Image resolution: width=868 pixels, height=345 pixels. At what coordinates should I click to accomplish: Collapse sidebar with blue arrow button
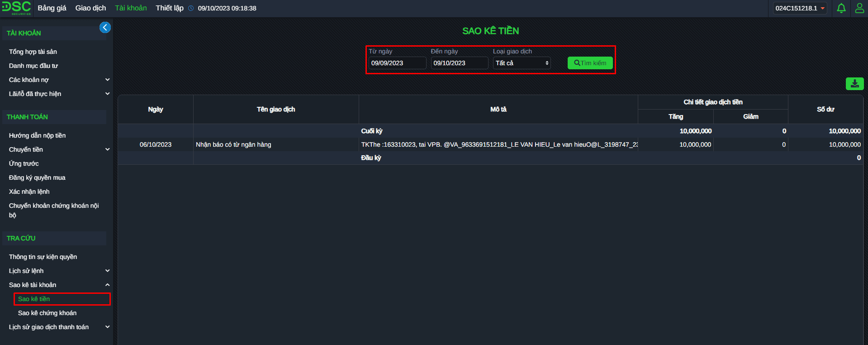point(105,28)
